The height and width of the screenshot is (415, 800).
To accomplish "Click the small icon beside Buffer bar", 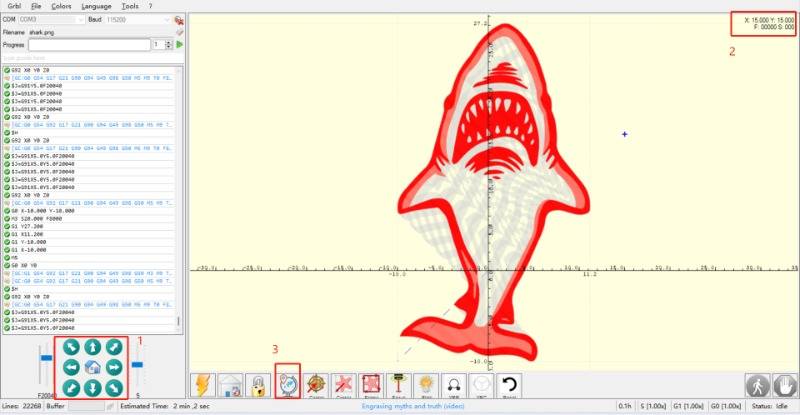I will [x=110, y=406].
